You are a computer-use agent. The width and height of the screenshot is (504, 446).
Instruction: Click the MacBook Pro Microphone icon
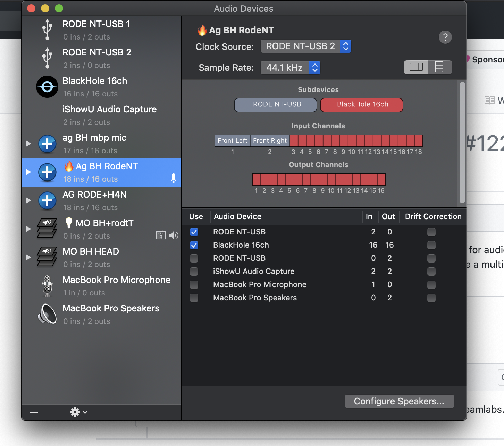(x=47, y=286)
